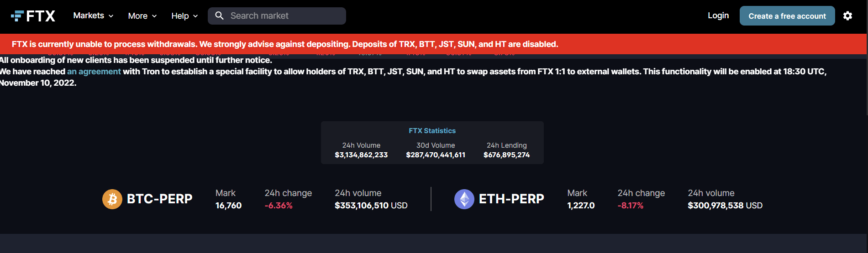Expand the More dropdown menu

pos(142,16)
